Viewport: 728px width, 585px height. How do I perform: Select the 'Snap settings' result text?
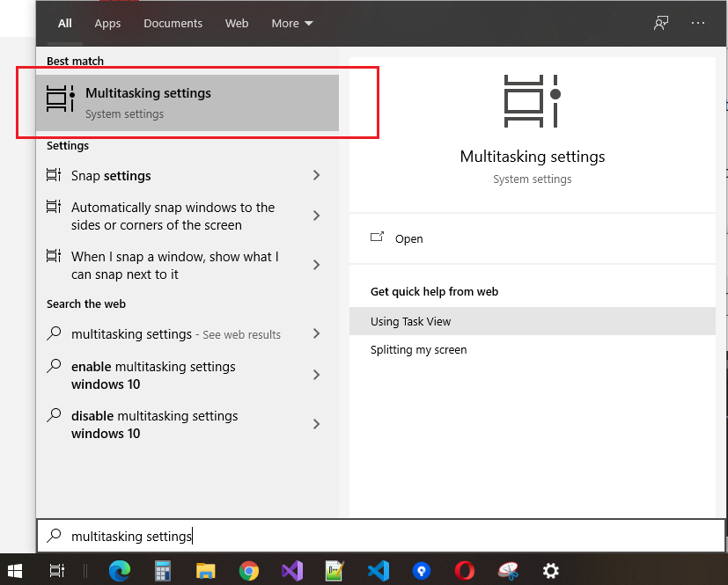click(111, 176)
